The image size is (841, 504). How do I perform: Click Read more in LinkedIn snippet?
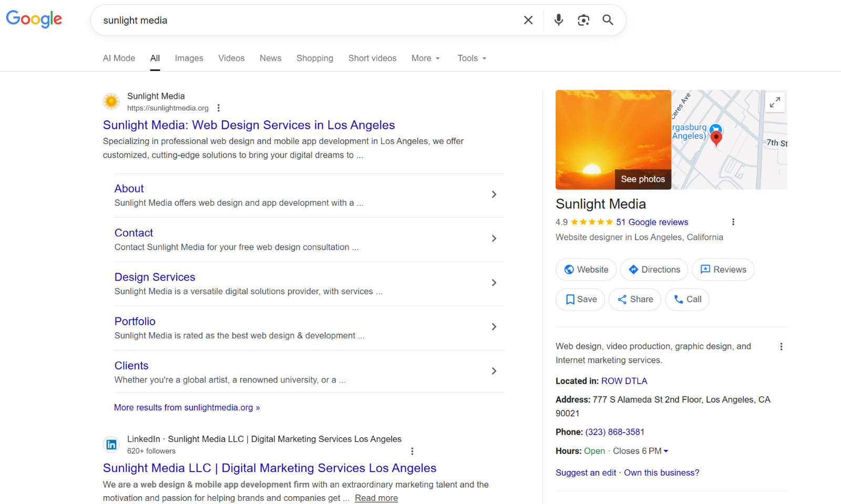[376, 498]
